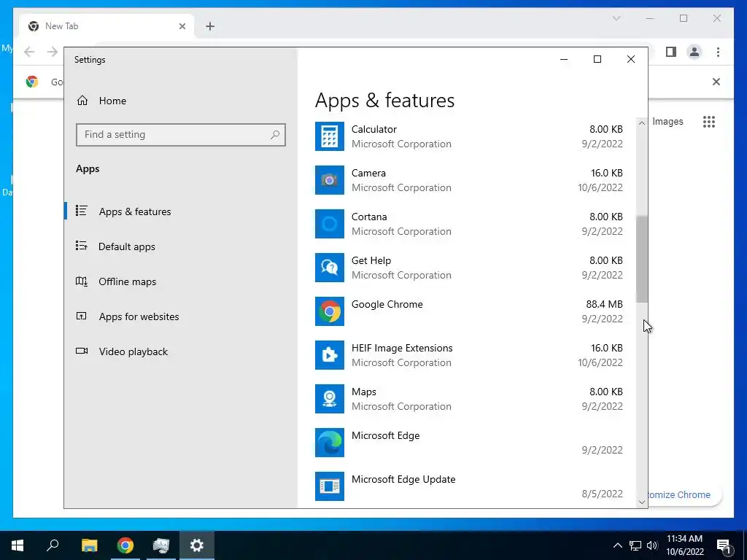747x560 pixels.
Task: Open Chrome profile avatar button
Action: pyautogui.click(x=694, y=52)
